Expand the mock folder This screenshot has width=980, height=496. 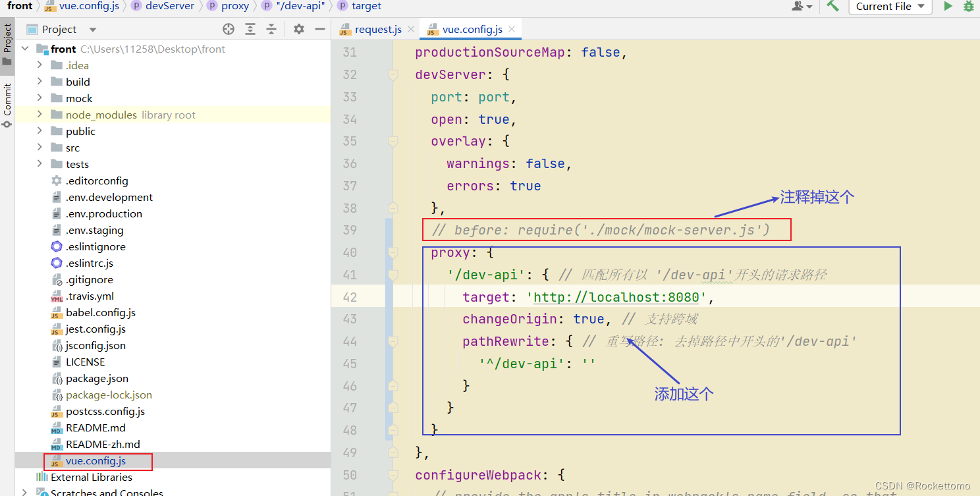[x=40, y=98]
